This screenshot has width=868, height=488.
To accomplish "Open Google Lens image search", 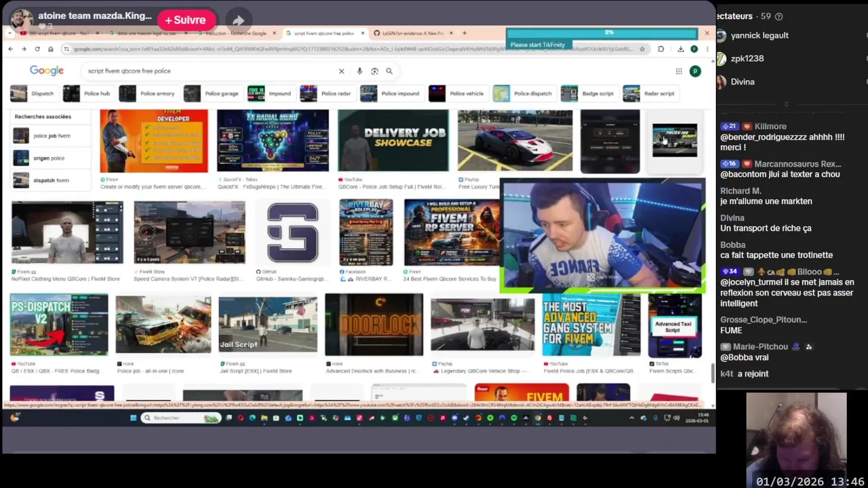I will tap(374, 70).
